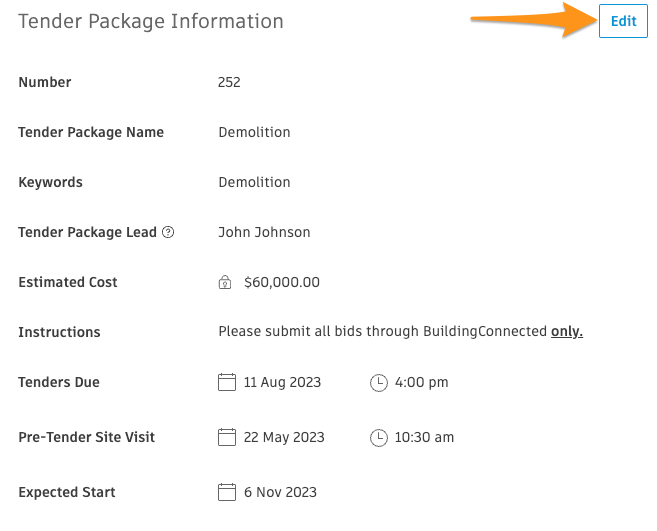Click the Pre-Tender Site Visit clock icon
The width and height of the screenshot is (657, 531).
pos(378,438)
